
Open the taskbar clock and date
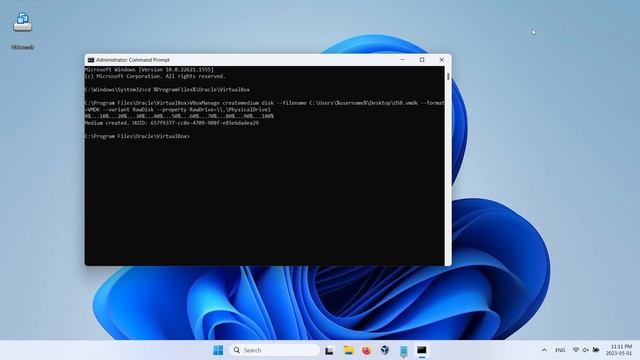coord(619,350)
